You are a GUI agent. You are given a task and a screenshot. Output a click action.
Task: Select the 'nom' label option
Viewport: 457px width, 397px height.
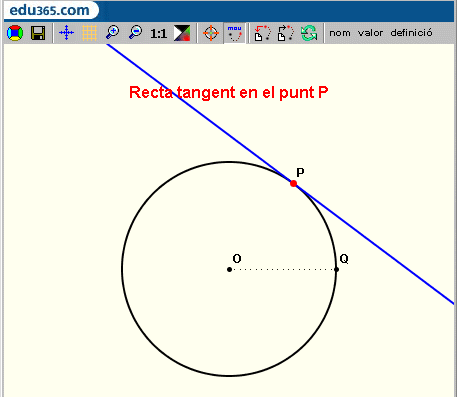point(340,33)
